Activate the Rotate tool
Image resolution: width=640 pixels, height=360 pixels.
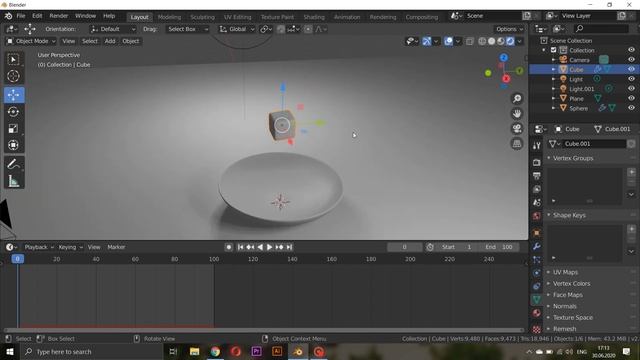point(13,112)
